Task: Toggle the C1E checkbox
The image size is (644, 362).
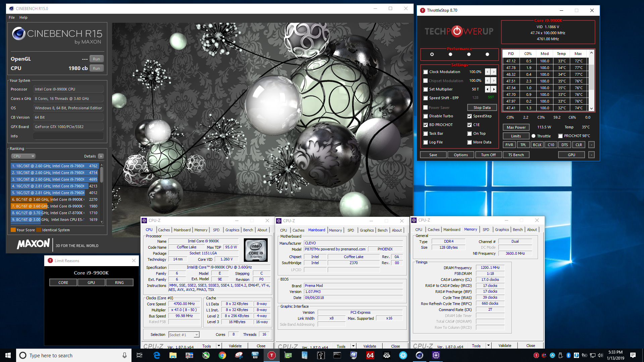Action: coord(470,125)
